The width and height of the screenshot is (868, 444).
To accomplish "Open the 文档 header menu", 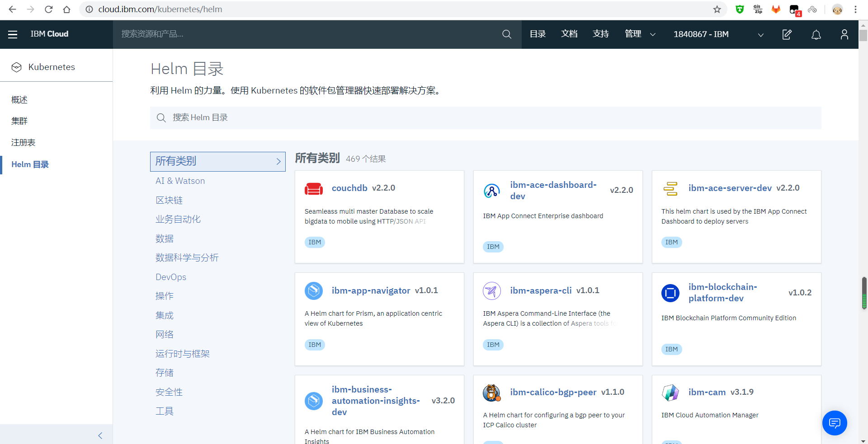I will [x=569, y=34].
